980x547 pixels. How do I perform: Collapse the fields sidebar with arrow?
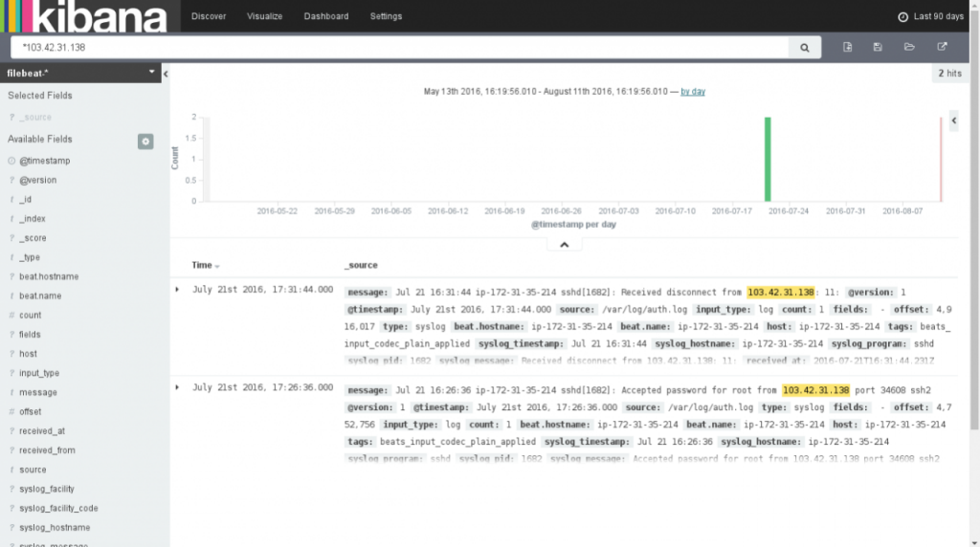[x=166, y=74]
